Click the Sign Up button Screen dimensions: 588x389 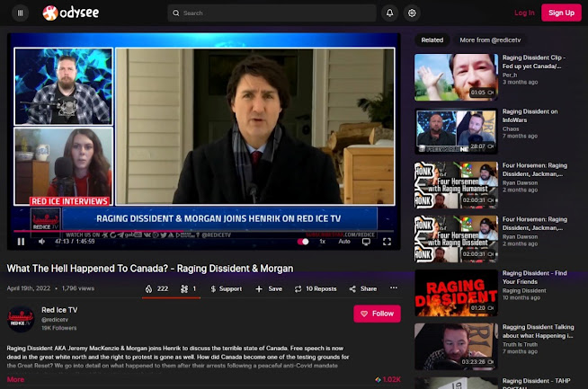[561, 13]
